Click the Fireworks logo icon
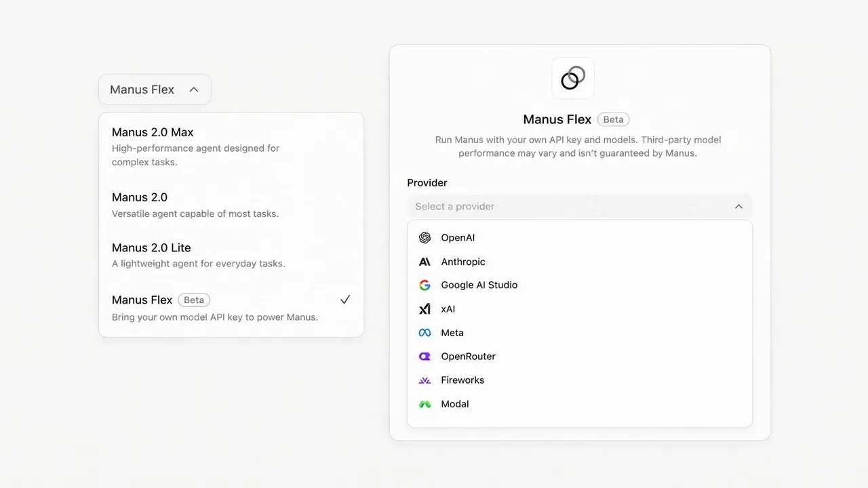Image resolution: width=868 pixels, height=488 pixels. coord(425,380)
